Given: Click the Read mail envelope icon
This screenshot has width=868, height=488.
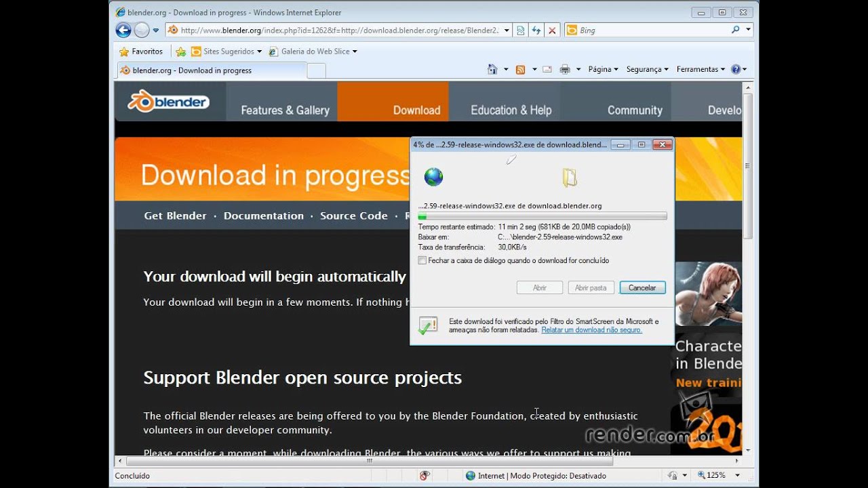Looking at the screenshot, I should click(x=547, y=69).
